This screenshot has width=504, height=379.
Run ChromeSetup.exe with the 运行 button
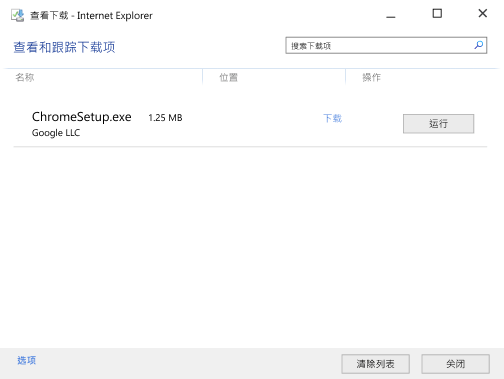[438, 124]
